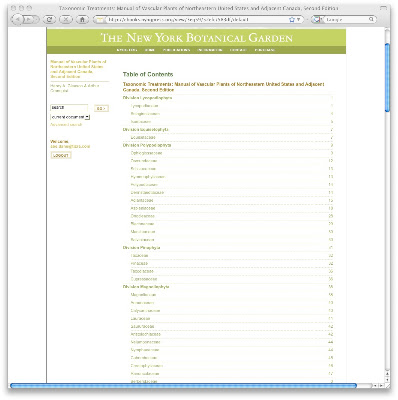398x400 pixels.
Task: Stop loading with the X toolbar icon
Action: coord(66,20)
